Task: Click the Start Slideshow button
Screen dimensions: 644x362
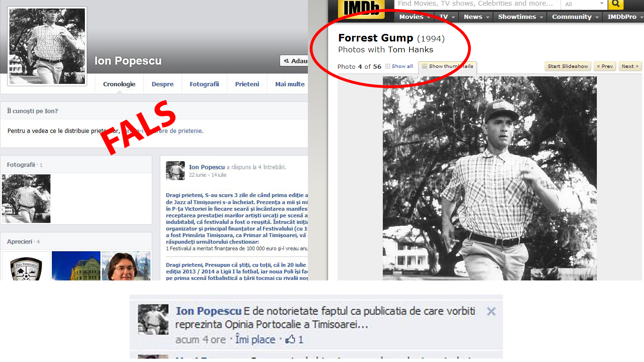Action: point(568,66)
